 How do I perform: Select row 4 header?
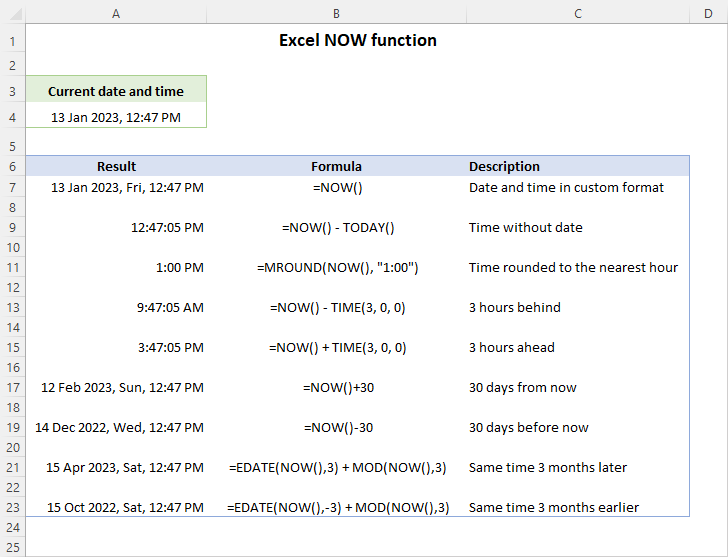(x=13, y=118)
